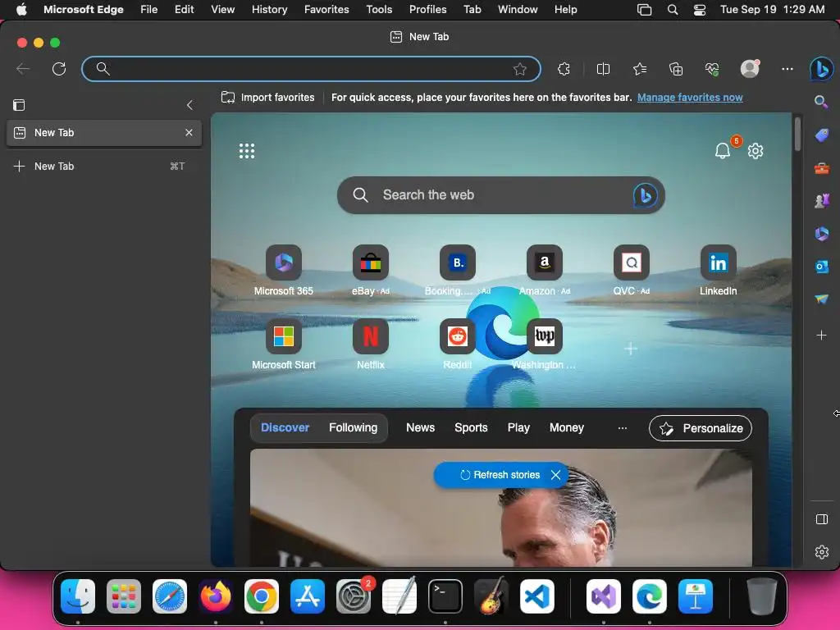
Task: Switch to Following feed tab
Action: pyautogui.click(x=353, y=427)
